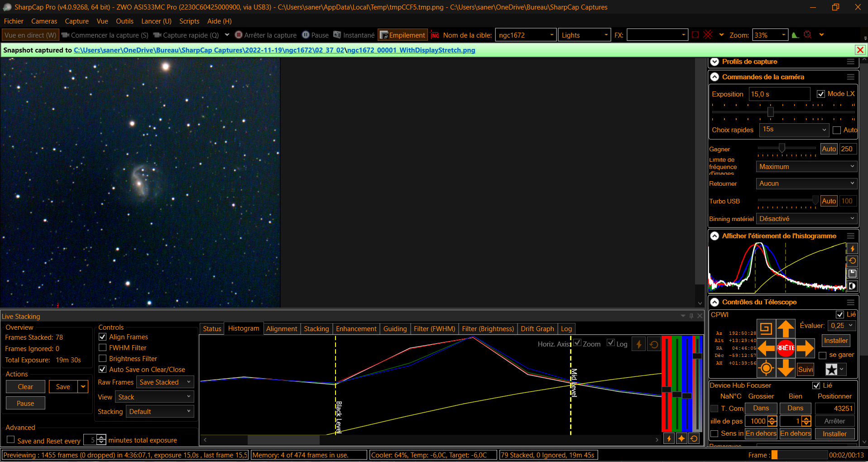
Task: Save the display stretch with the floppy icon
Action: tap(852, 274)
